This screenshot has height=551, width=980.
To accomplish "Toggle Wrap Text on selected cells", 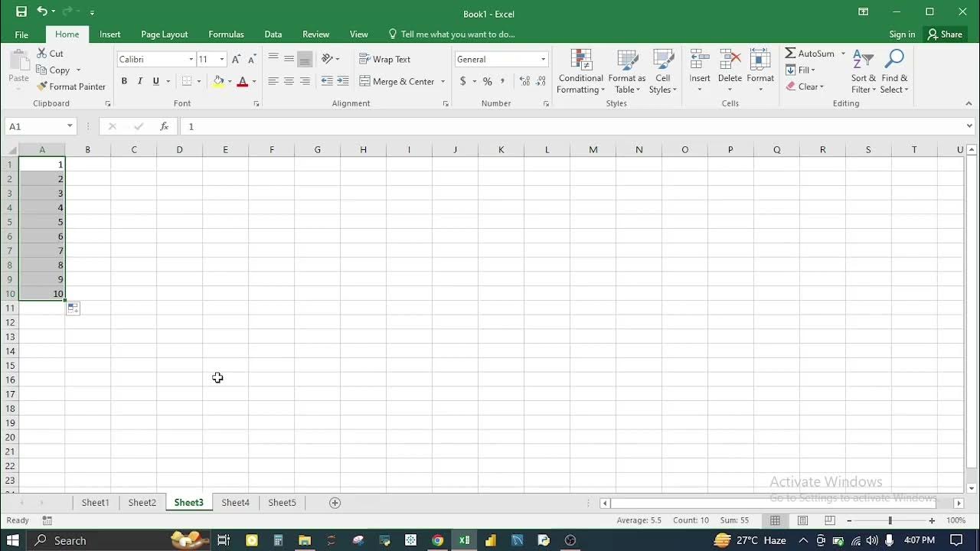I will click(385, 59).
